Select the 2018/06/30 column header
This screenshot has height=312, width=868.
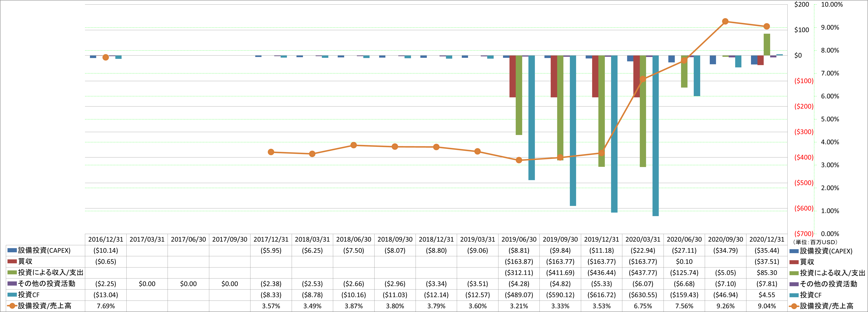354,239
